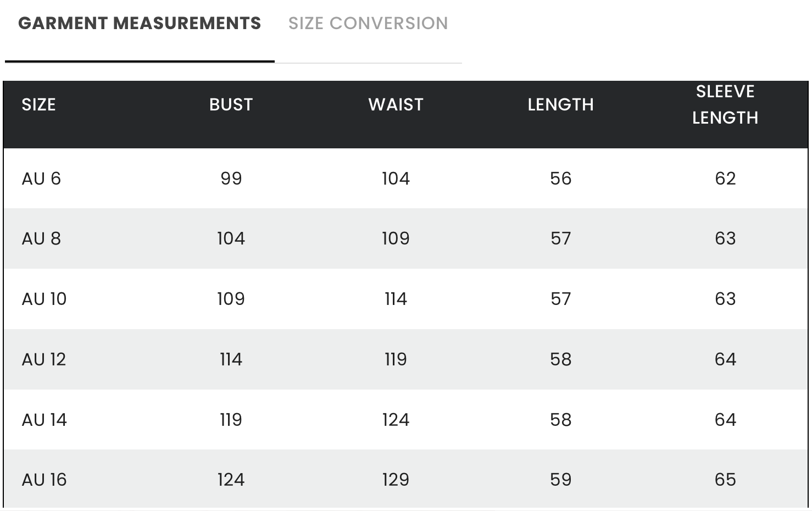
Task: Select the AU 16 size row label
Action: point(44,480)
